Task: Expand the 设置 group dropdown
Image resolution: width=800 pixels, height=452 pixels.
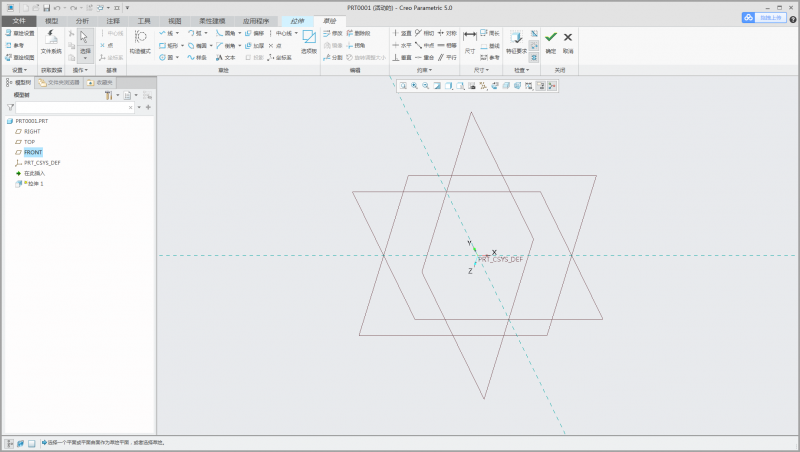Action: pos(19,70)
